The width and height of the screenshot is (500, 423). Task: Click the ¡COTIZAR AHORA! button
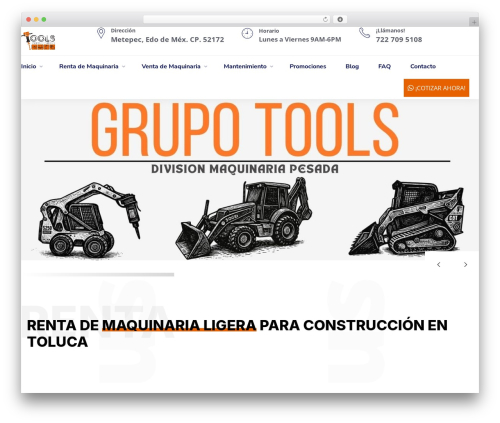point(436,88)
